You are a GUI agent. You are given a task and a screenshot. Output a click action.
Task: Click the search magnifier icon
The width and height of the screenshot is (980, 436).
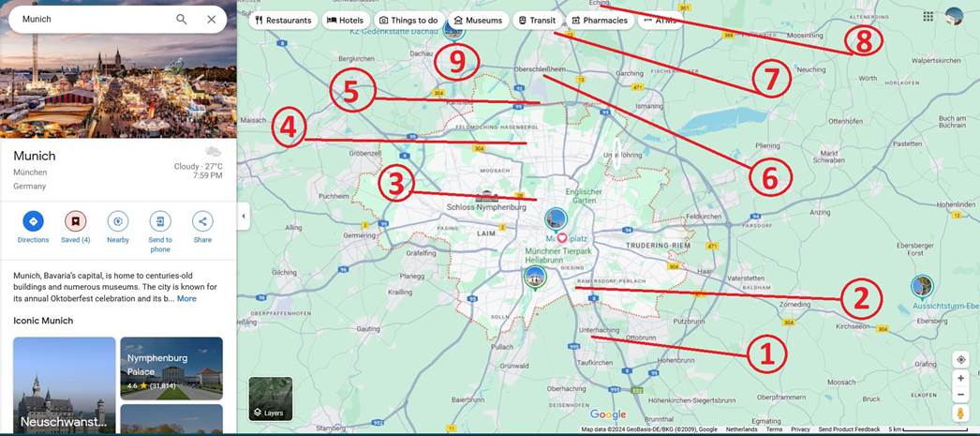(x=181, y=20)
